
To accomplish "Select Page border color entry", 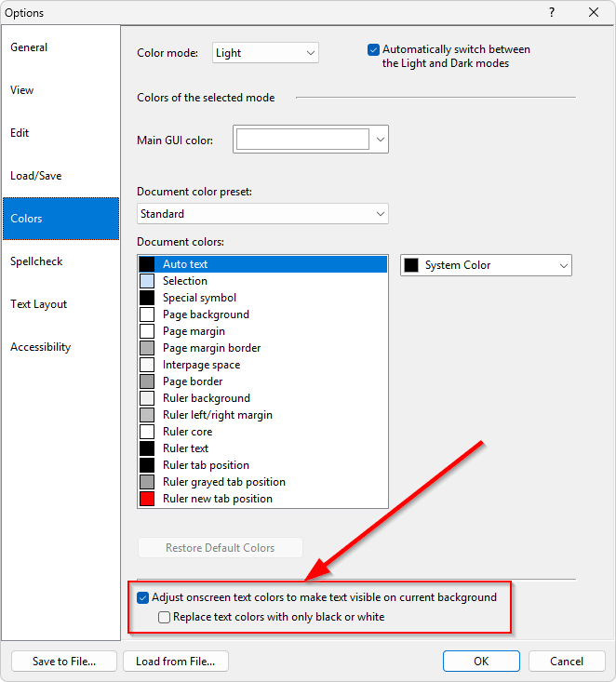I will click(262, 381).
